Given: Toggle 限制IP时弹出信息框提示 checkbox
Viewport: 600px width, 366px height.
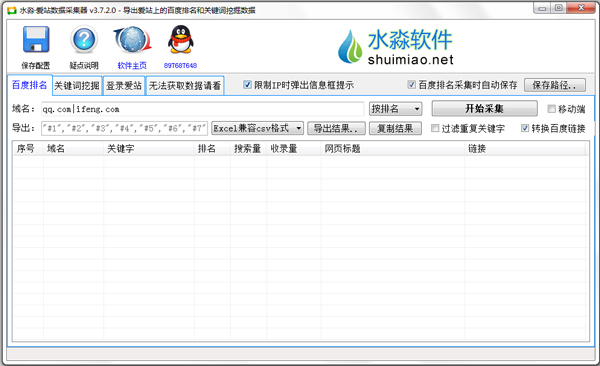Looking at the screenshot, I should (247, 85).
